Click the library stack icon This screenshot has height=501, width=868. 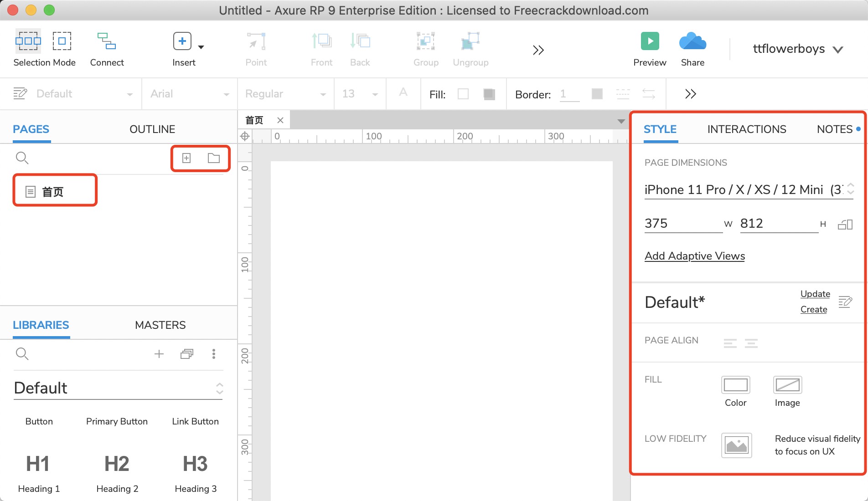click(x=187, y=354)
